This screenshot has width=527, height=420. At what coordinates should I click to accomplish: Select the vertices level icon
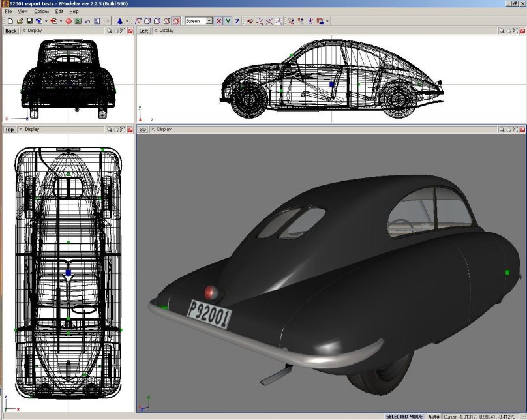click(x=139, y=21)
